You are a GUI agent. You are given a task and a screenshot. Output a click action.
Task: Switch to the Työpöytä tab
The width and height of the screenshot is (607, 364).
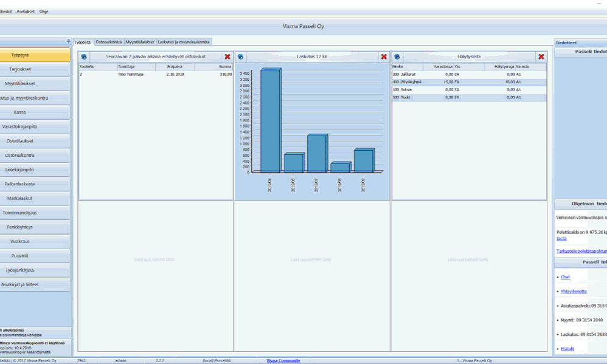[83, 42]
